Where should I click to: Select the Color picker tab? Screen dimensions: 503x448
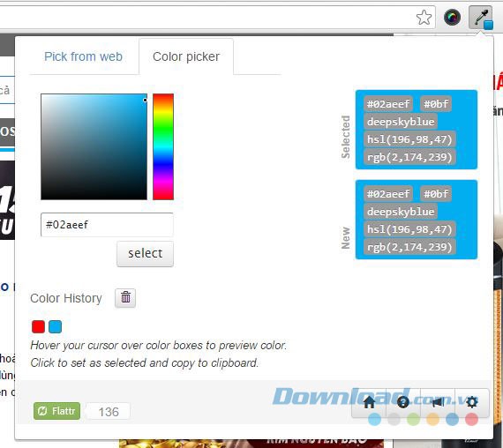pyautogui.click(x=186, y=56)
